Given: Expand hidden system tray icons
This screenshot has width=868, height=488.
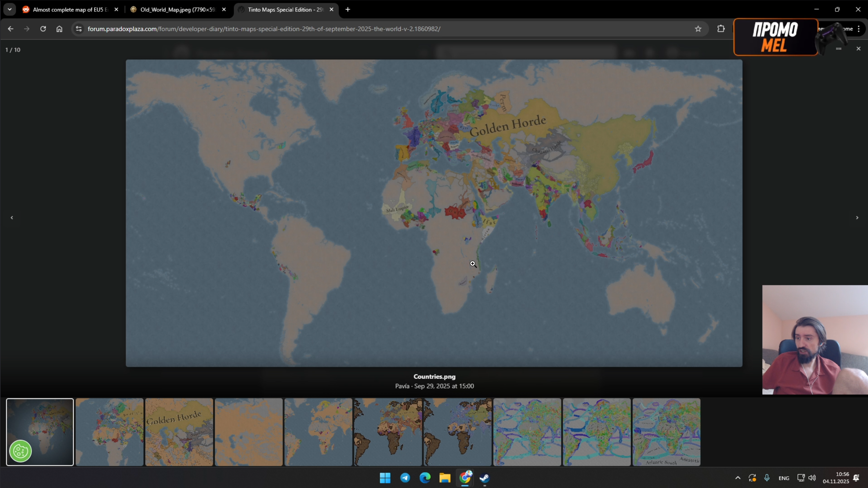Looking at the screenshot, I should (x=738, y=478).
